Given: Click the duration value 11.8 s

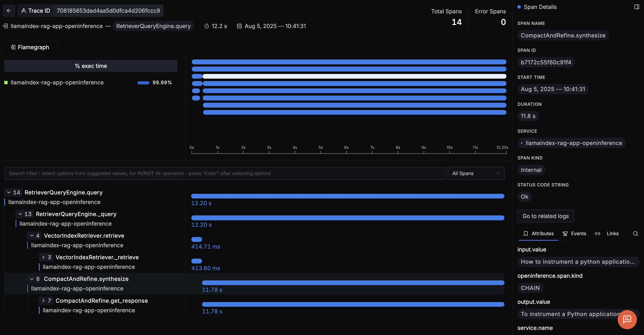Looking at the screenshot, I should tap(528, 116).
